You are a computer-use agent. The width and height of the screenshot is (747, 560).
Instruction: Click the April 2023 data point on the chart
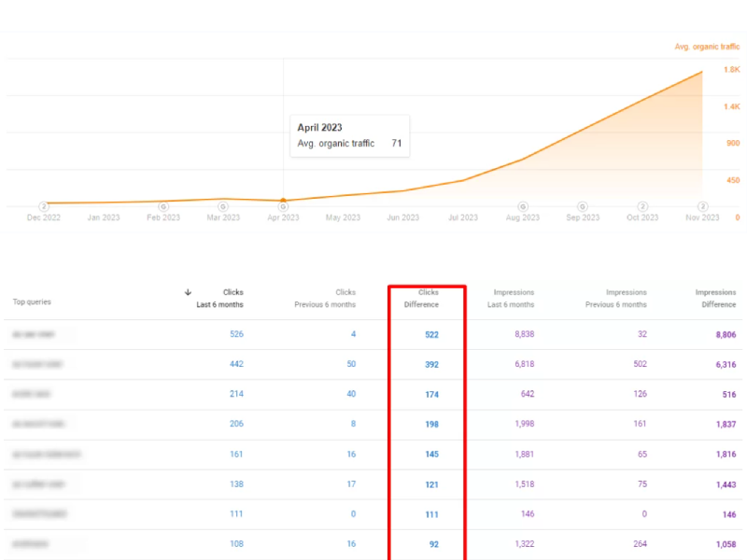coord(283,200)
